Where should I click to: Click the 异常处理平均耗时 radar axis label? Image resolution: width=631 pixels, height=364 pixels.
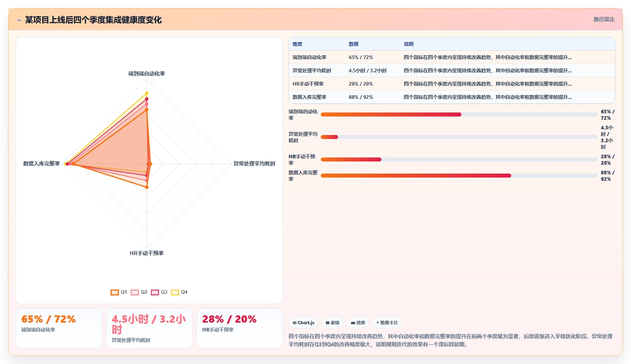coord(254,164)
